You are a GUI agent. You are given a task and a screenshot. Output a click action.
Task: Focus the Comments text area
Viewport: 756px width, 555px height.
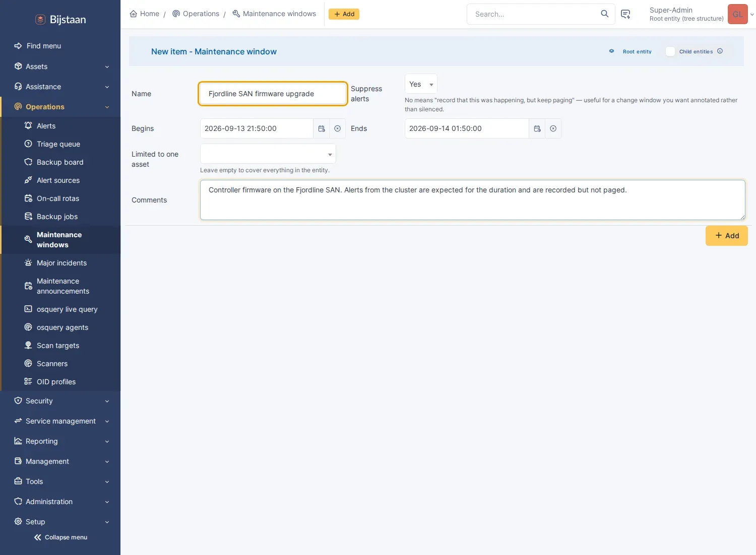pos(473,200)
